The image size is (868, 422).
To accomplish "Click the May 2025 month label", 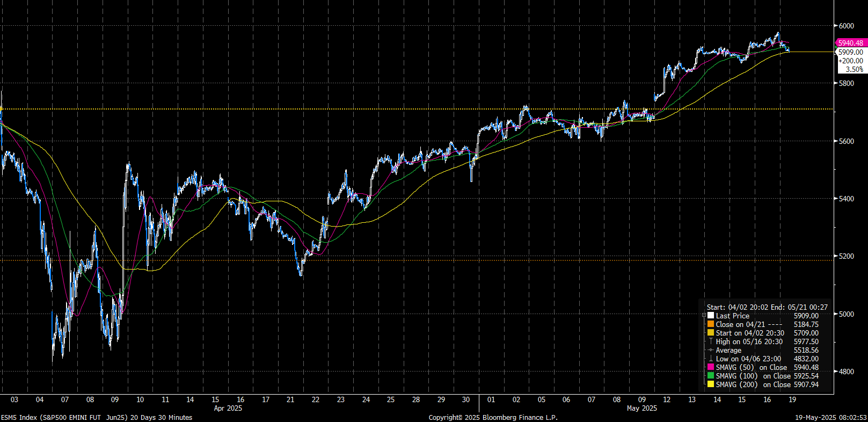I will pos(641,408).
